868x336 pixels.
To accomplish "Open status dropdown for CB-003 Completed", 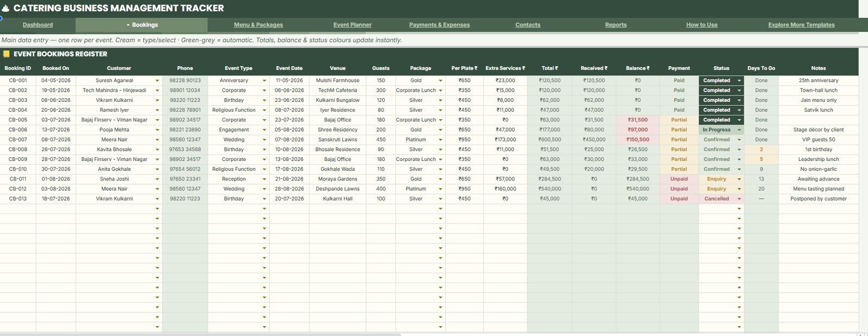I will tap(739, 100).
